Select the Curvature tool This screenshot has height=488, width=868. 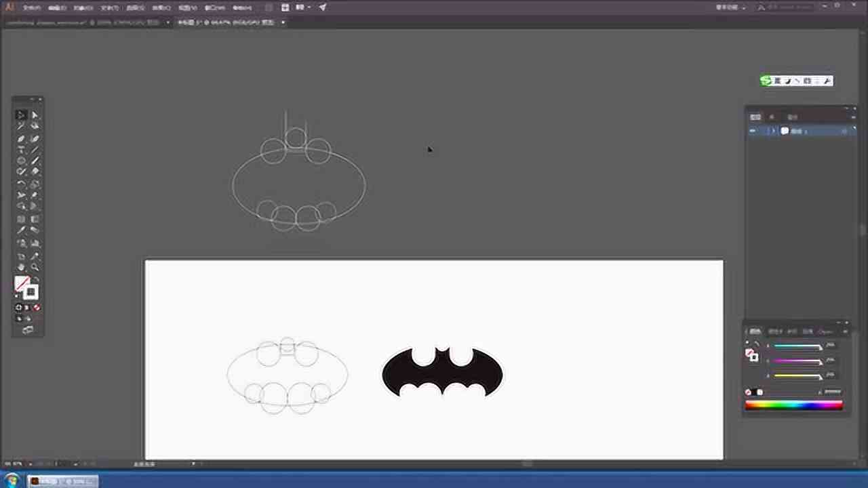coord(35,138)
